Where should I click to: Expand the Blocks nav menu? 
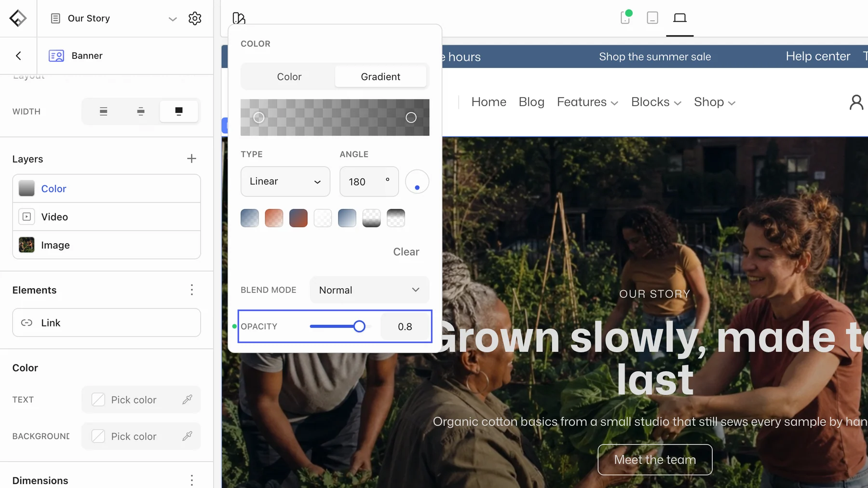point(656,102)
